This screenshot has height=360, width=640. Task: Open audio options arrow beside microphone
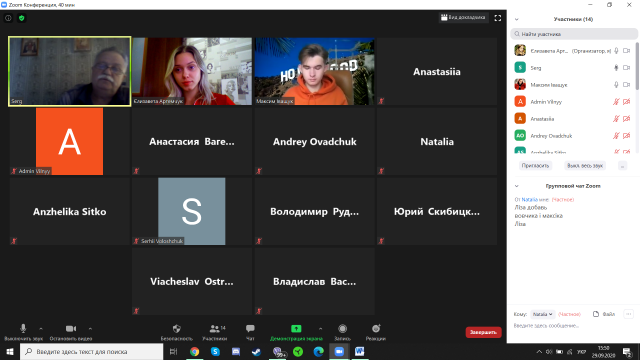pos(41,329)
